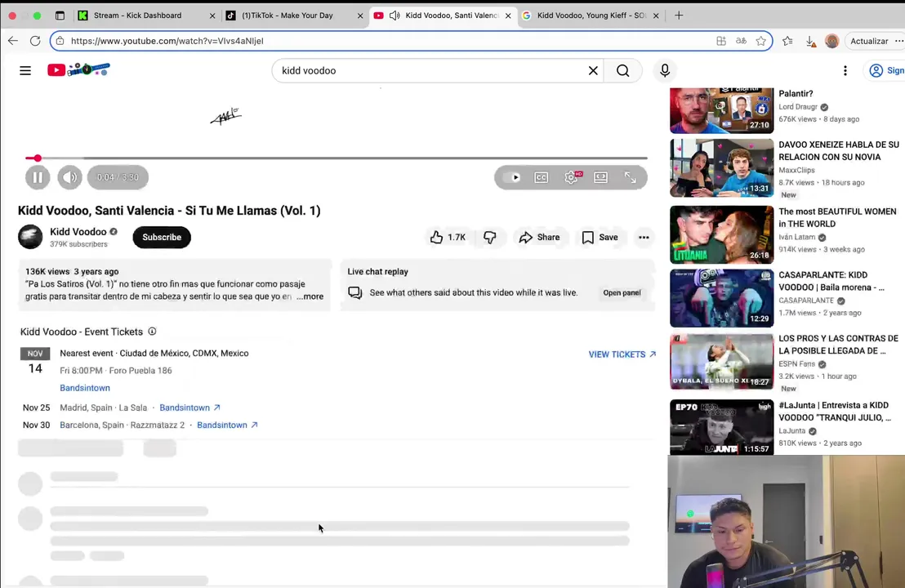Open CASAPARLANTE: KIDD VOODOO video title
Image resolution: width=905 pixels, height=588 pixels.
click(x=831, y=281)
